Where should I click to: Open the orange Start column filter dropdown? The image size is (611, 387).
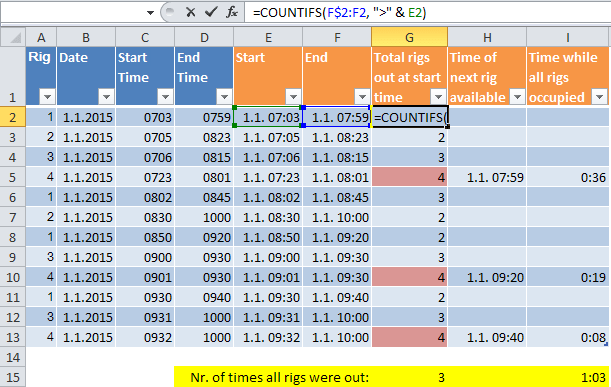point(293,96)
